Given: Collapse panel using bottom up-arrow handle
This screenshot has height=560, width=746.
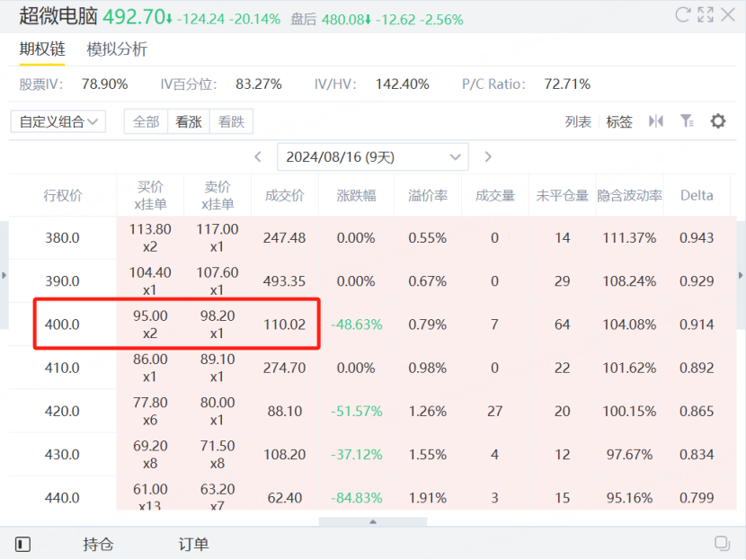Looking at the screenshot, I should [x=373, y=522].
